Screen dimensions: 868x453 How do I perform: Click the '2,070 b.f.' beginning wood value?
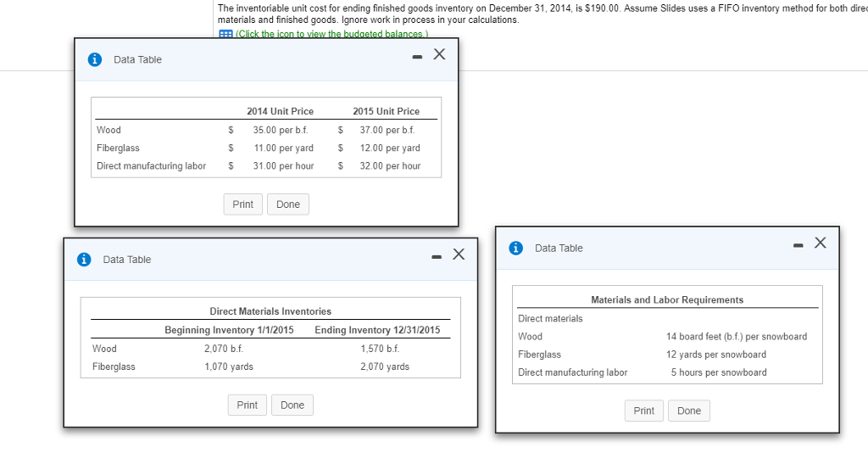pyautogui.click(x=224, y=349)
